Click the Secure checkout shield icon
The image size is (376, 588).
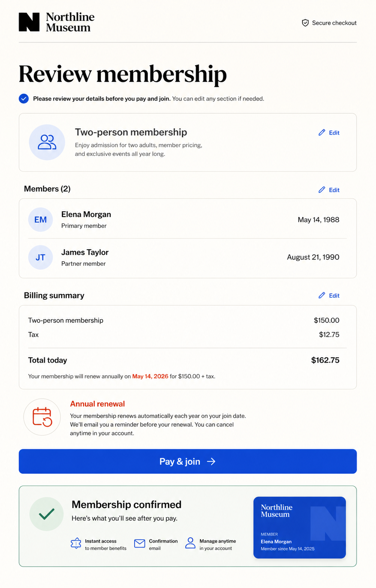click(x=305, y=23)
